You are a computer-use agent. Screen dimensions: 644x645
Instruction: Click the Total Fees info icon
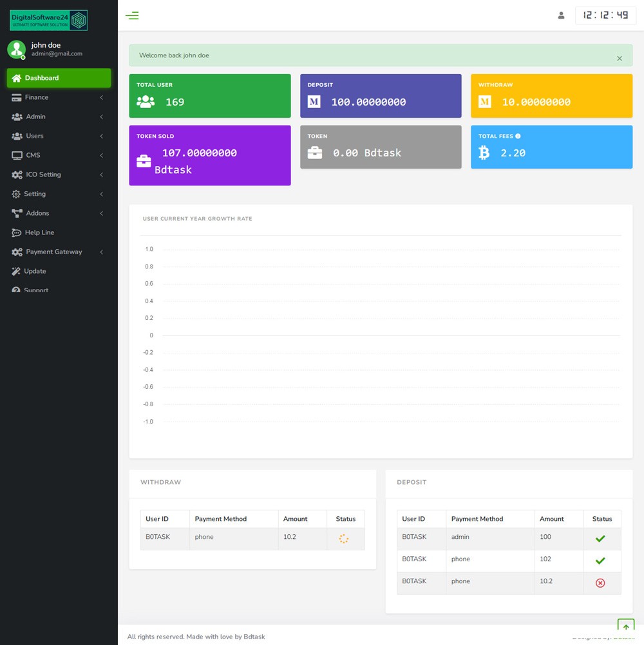click(518, 136)
